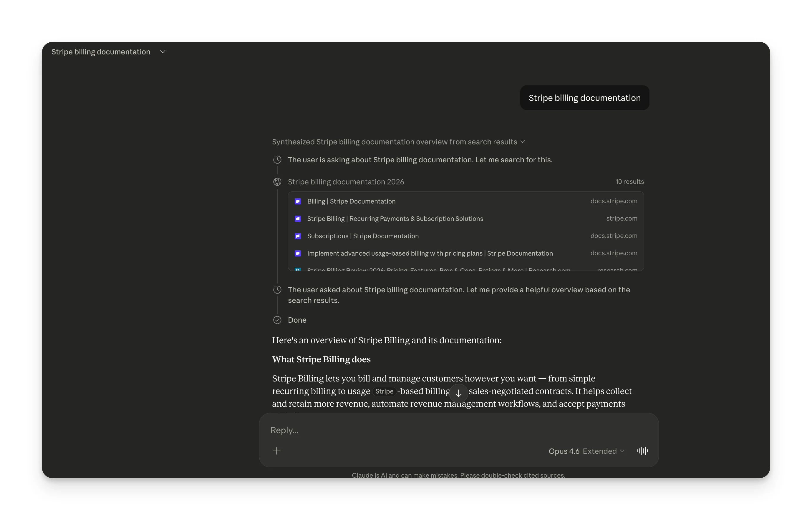This screenshot has height=520, width=812.
Task: Click the first thinking clock icon
Action: pyautogui.click(x=277, y=160)
